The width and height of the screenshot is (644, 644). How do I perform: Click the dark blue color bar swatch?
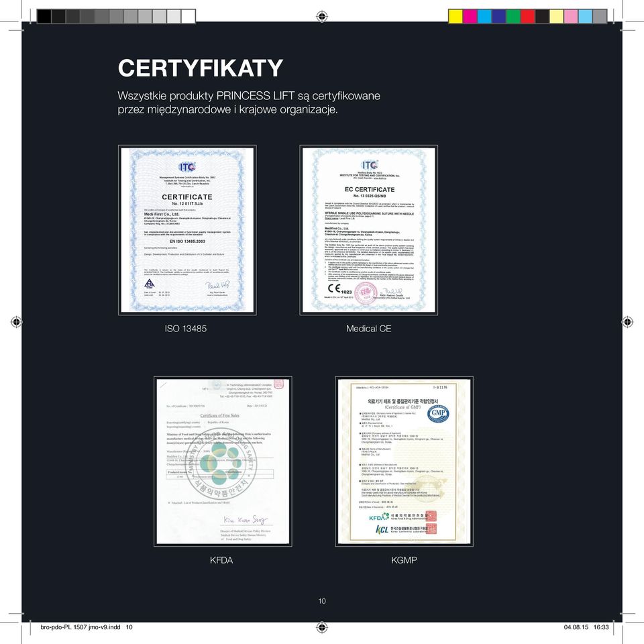click(x=498, y=16)
